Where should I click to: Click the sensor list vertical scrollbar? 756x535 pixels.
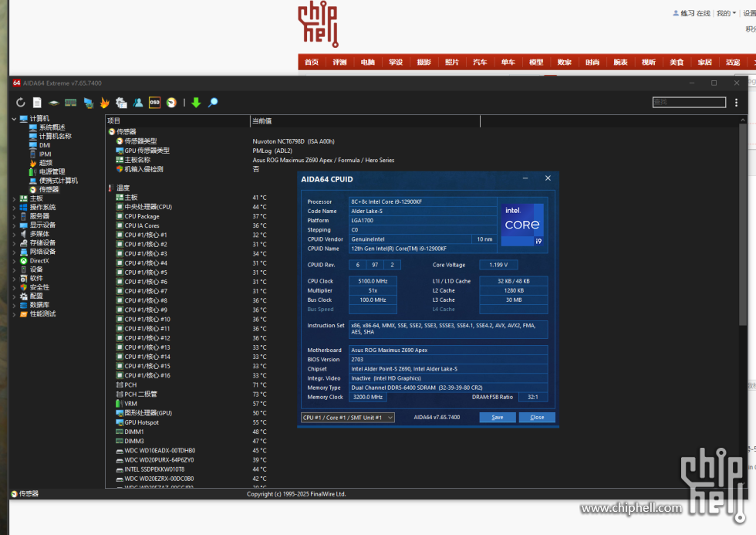(x=742, y=225)
